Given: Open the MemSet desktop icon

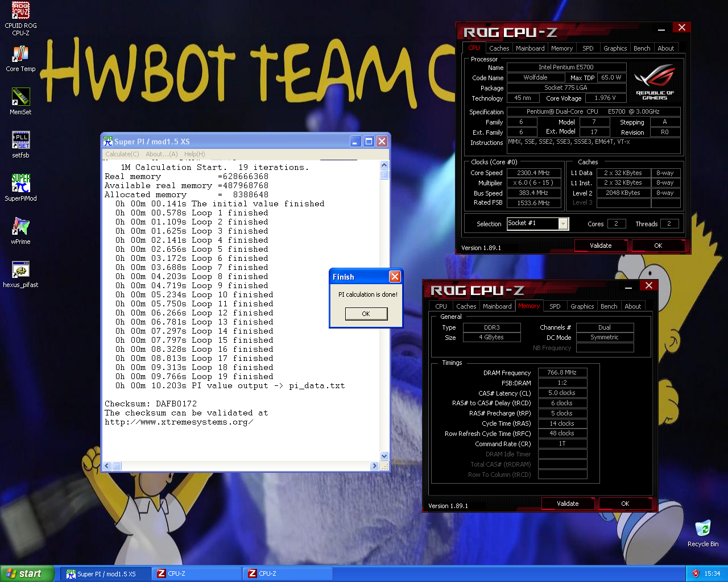Looking at the screenshot, I should (x=20, y=101).
